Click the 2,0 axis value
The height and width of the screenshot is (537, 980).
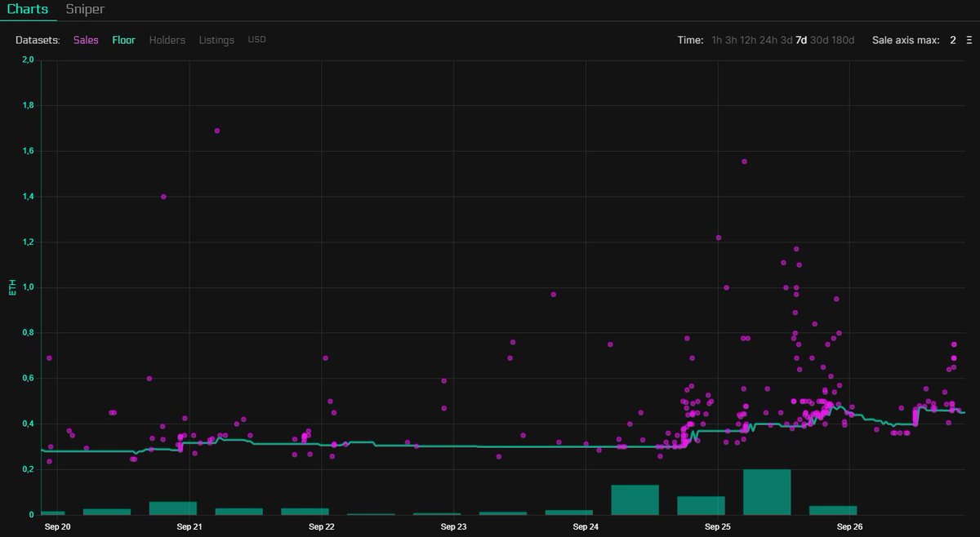27,60
